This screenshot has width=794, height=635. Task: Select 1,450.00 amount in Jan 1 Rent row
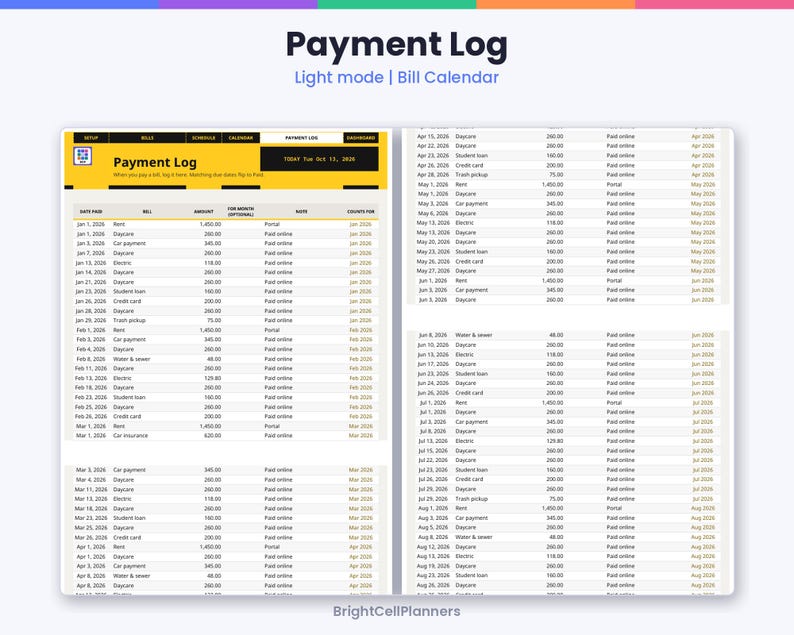(211, 224)
